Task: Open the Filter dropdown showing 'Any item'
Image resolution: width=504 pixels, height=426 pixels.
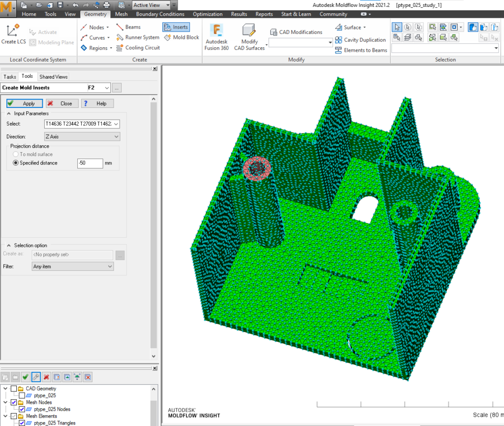Action: (108, 266)
